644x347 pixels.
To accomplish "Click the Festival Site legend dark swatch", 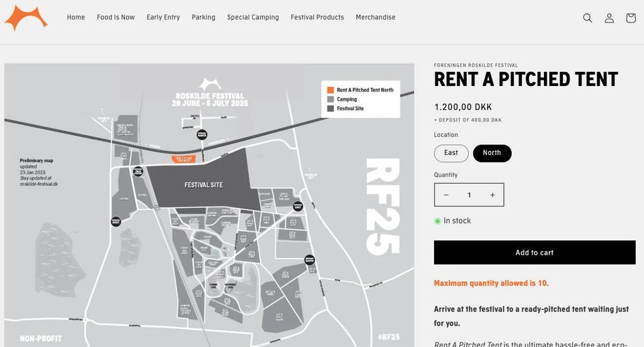I will pos(330,109).
